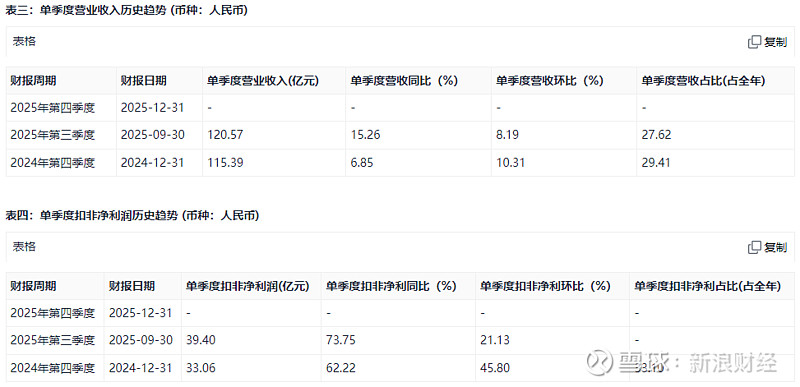Click the 单季度营收环比(%) column header
This screenshot has height=387, width=800.
point(550,81)
